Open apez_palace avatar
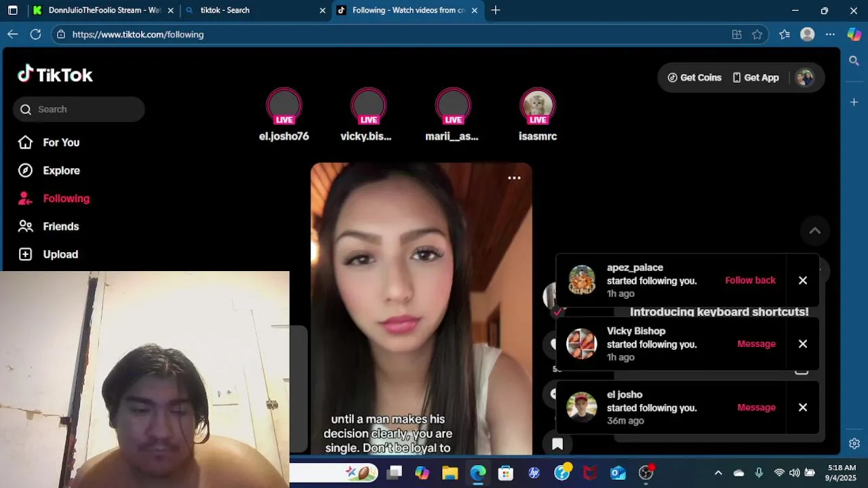This screenshot has width=868, height=488. tap(582, 280)
